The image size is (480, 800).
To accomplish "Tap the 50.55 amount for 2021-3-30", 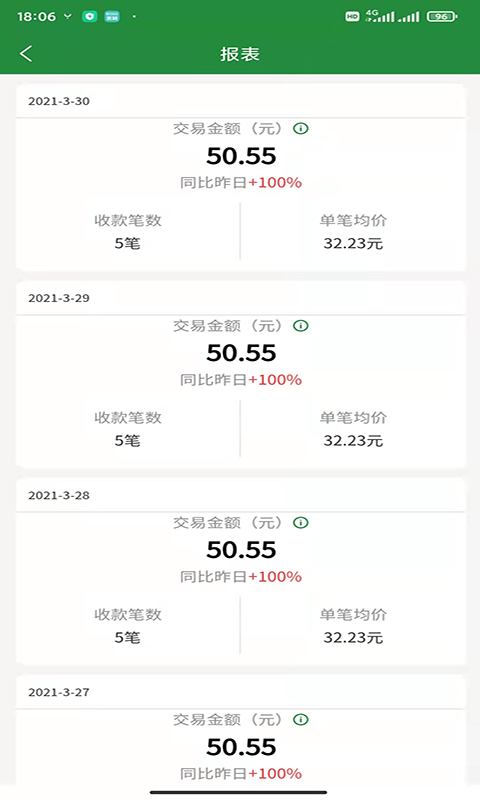I will click(x=241, y=156).
